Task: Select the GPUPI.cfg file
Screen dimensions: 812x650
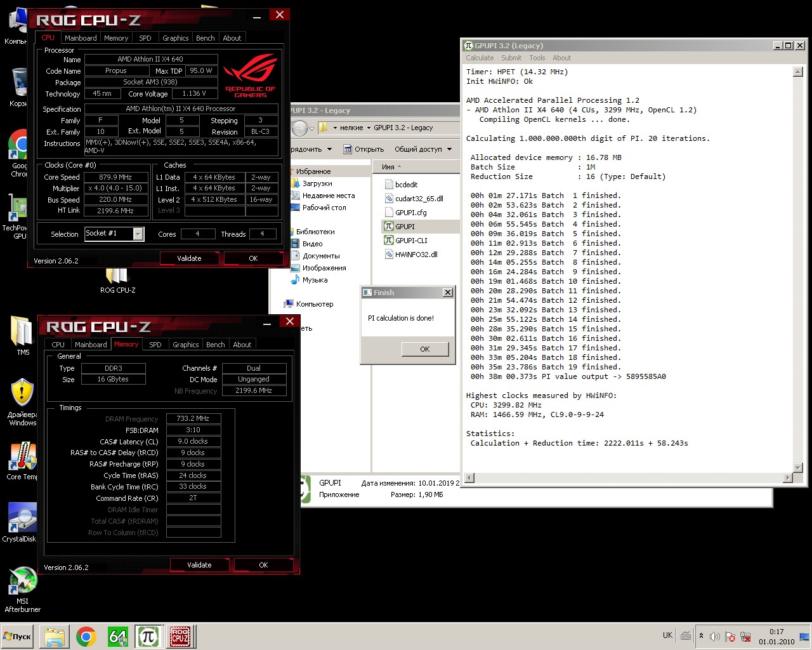Action: tap(405, 213)
